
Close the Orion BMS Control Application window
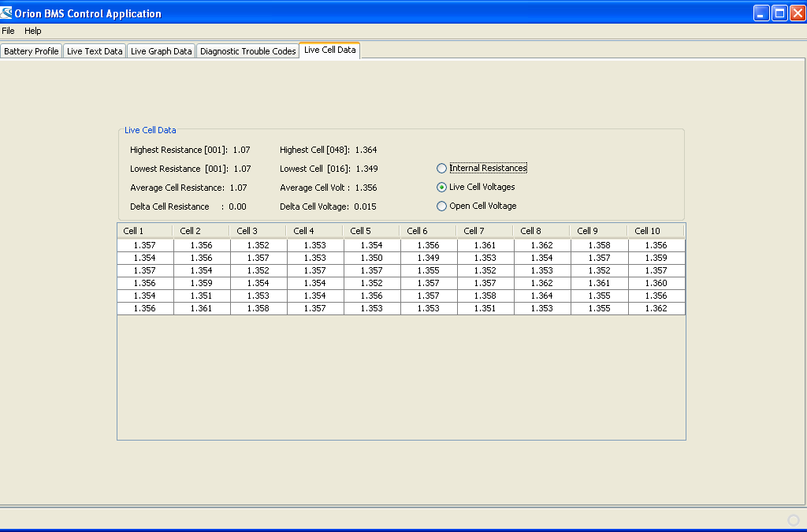pos(798,13)
